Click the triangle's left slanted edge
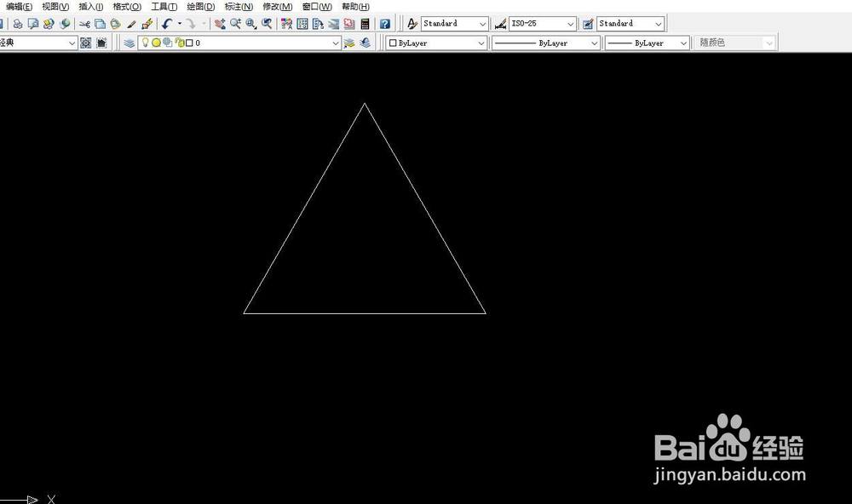 click(304, 208)
